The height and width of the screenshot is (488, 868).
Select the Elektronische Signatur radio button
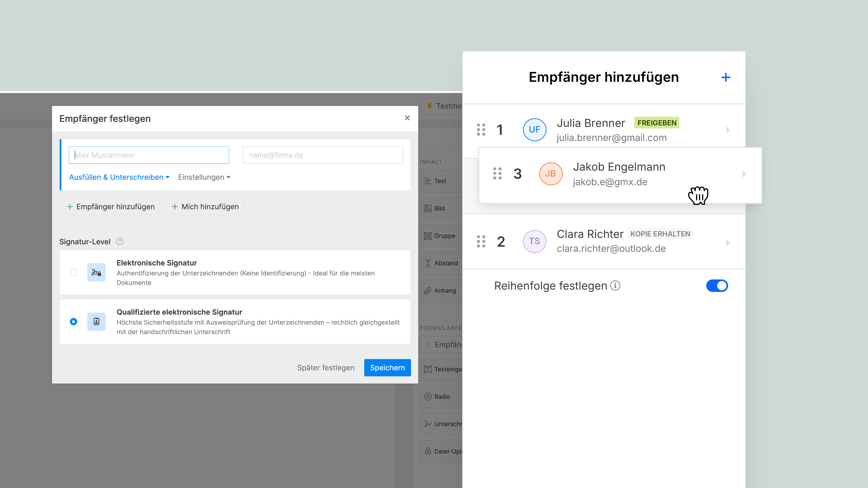[x=73, y=272]
